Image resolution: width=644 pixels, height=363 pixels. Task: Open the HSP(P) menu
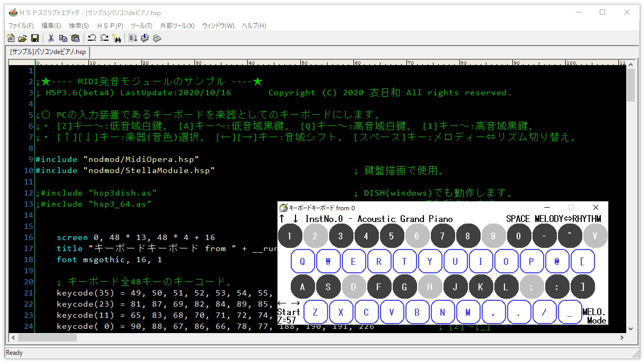110,26
